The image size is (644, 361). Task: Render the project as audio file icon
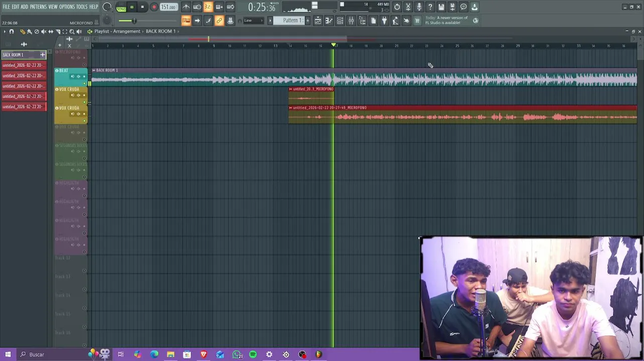tap(452, 7)
